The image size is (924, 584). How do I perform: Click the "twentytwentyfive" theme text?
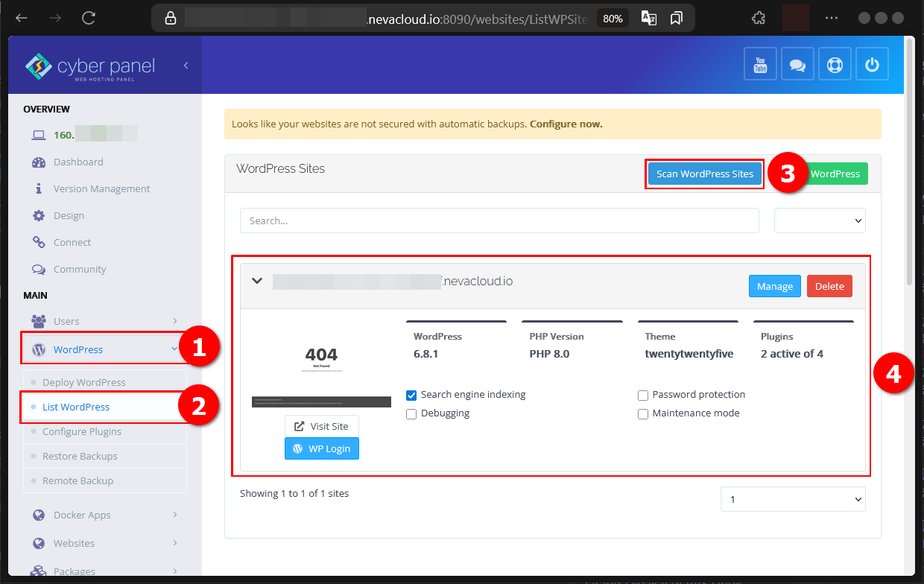tap(689, 354)
